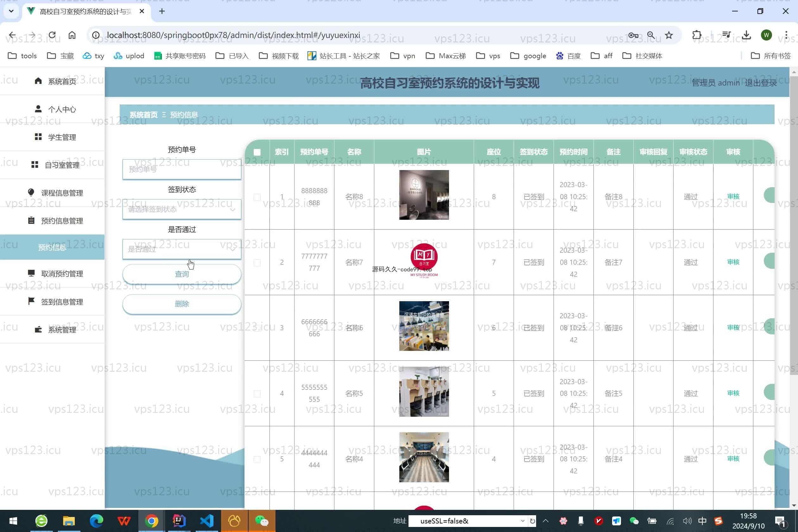Screen dimensions: 798x532
Task: Open notification center in taskbar
Action: tap(780, 521)
